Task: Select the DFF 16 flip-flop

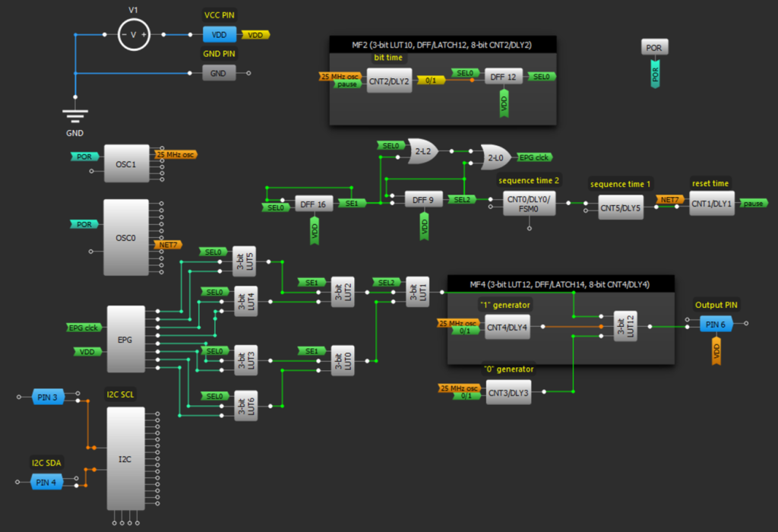Action: coord(312,203)
